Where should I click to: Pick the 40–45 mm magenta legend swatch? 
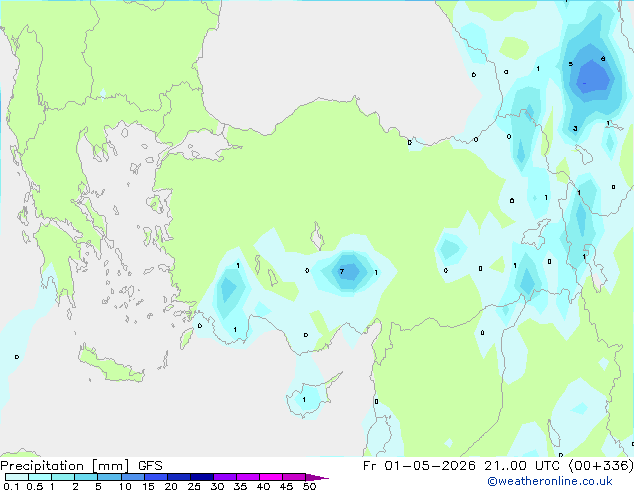[x=271, y=477]
